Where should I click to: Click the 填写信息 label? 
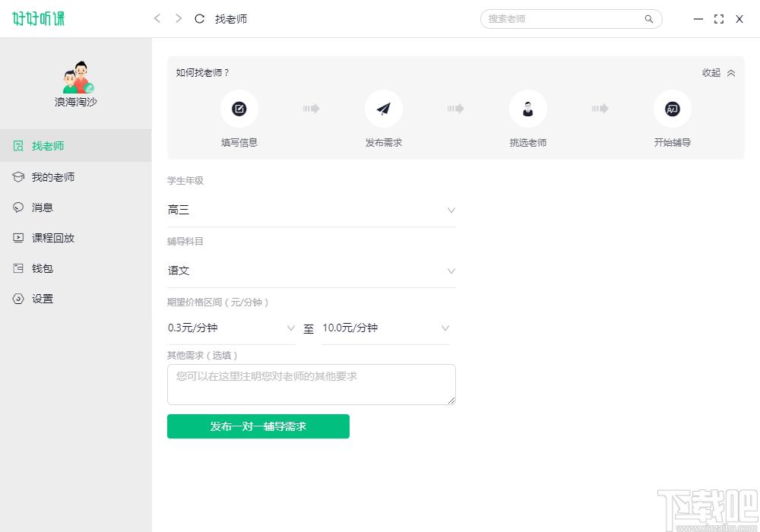tap(239, 142)
